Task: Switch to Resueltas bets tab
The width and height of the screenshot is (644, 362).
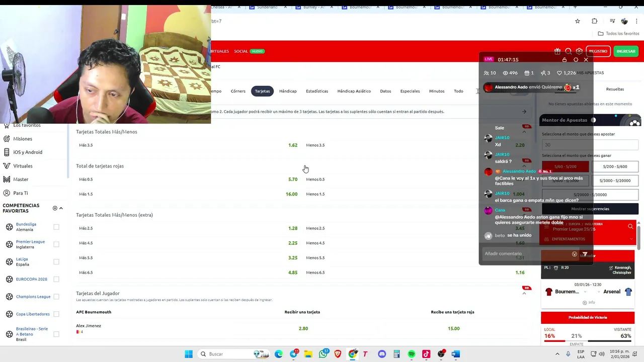Action: click(x=615, y=89)
